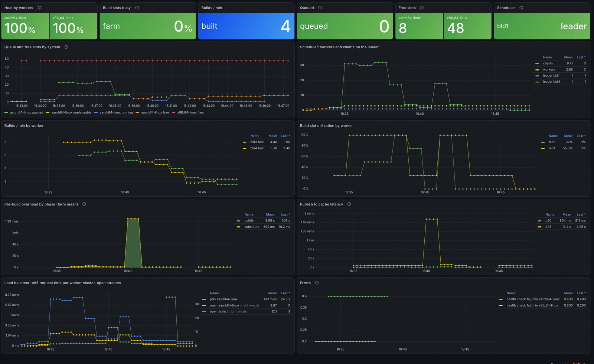
Task: Sort Errors legend by Last column
Action: pyautogui.click(x=581, y=293)
